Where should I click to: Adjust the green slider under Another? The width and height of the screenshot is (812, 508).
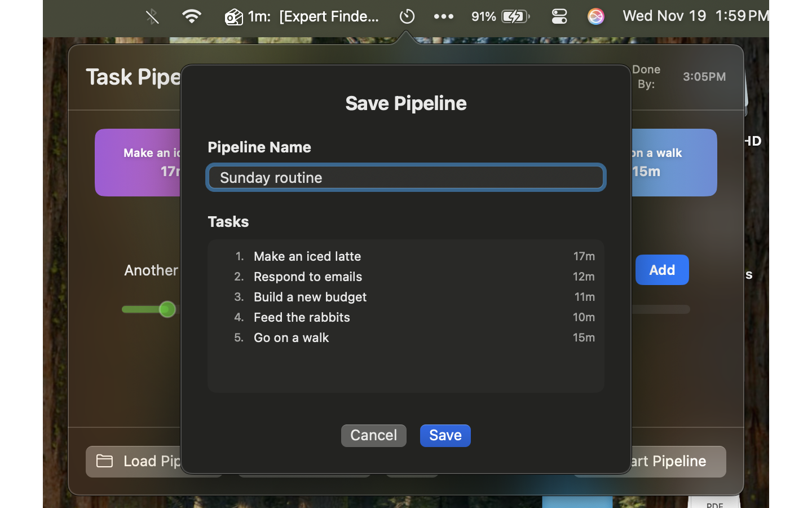167,309
